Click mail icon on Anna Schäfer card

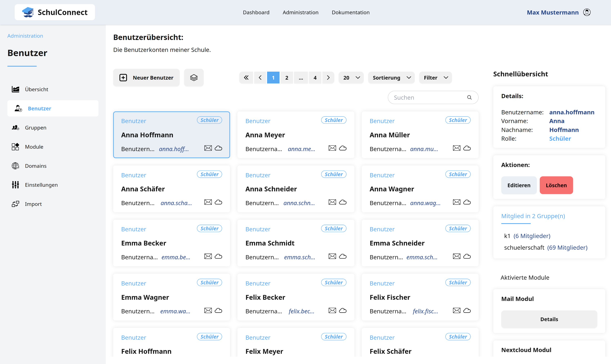click(x=208, y=202)
